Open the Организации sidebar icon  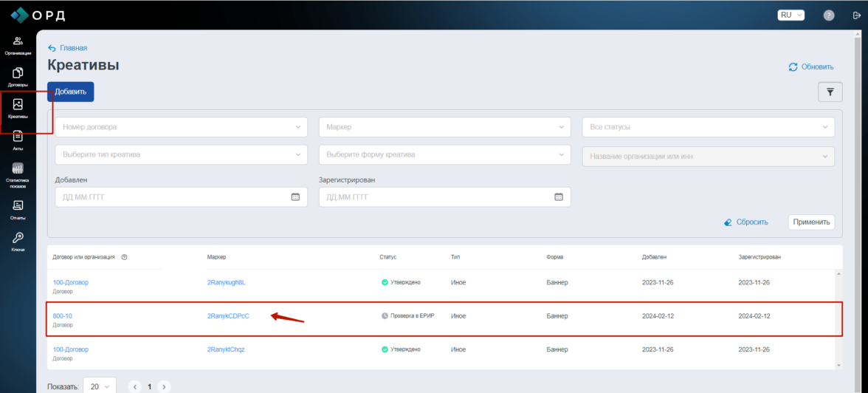[x=18, y=44]
